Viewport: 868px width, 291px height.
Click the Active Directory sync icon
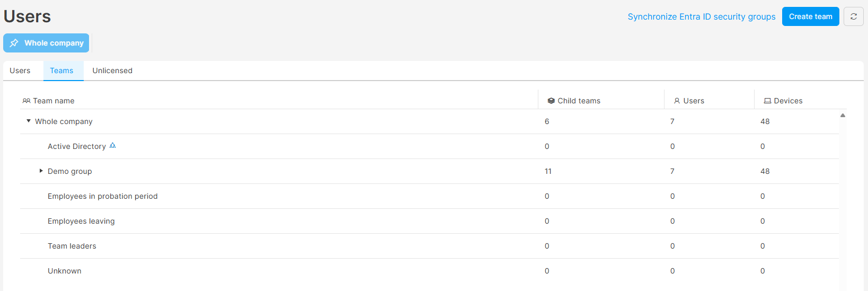tap(112, 146)
